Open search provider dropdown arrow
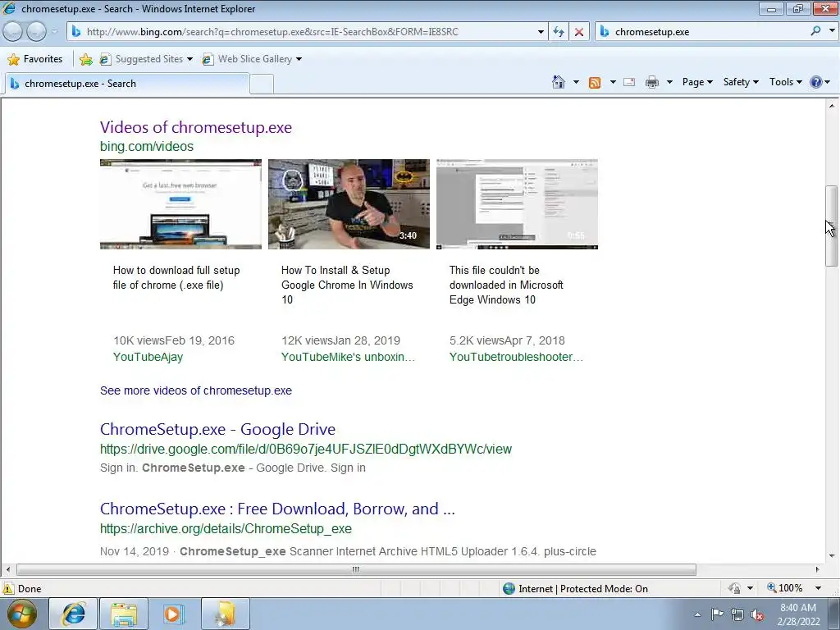840x630 pixels. [832, 31]
